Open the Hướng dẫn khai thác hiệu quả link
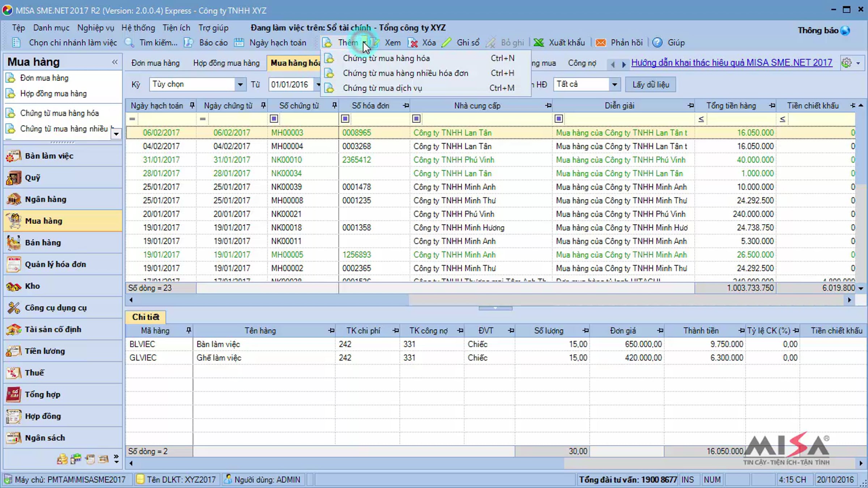 pyautogui.click(x=732, y=63)
